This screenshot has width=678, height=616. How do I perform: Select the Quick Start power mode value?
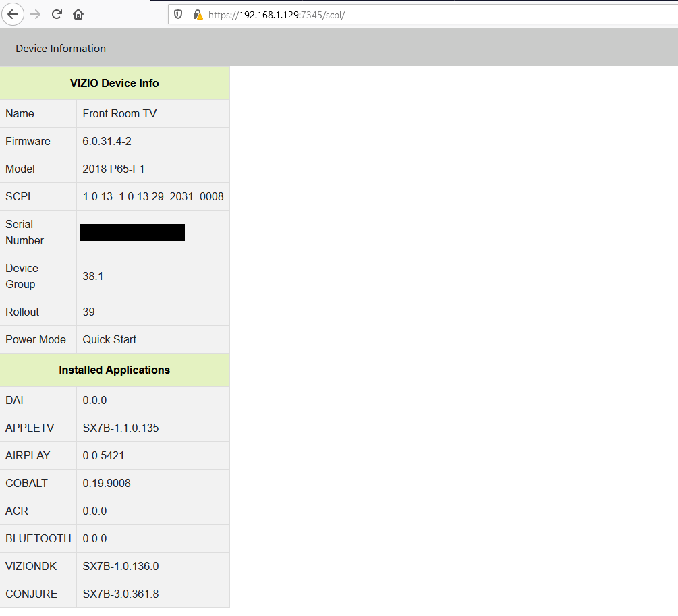point(109,339)
